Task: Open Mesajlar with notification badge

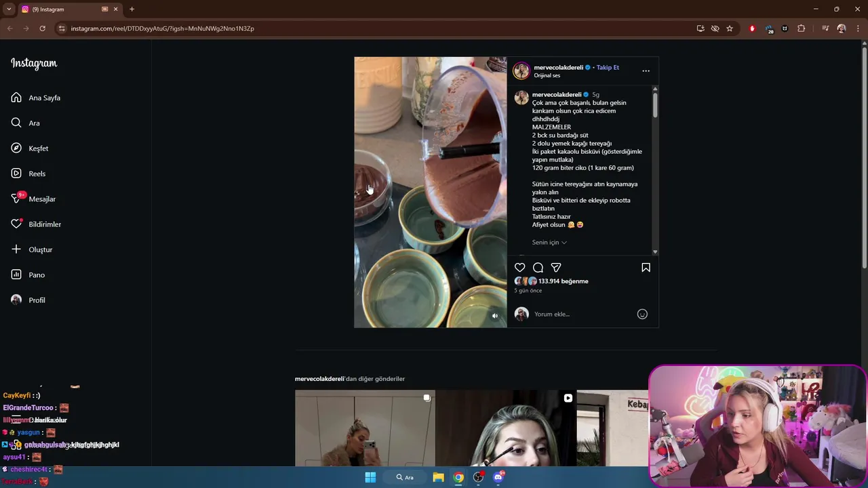Action: (33, 199)
